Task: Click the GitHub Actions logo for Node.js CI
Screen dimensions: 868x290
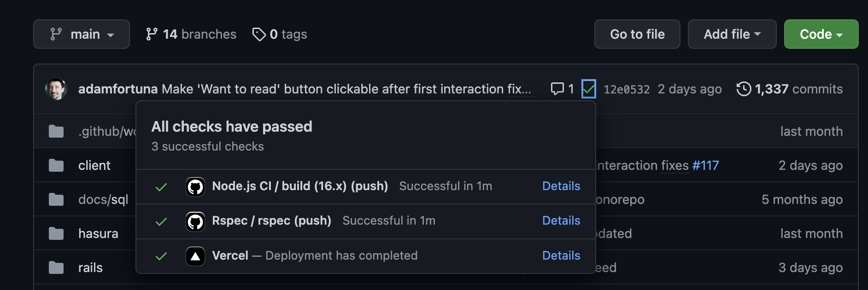Action: (195, 187)
